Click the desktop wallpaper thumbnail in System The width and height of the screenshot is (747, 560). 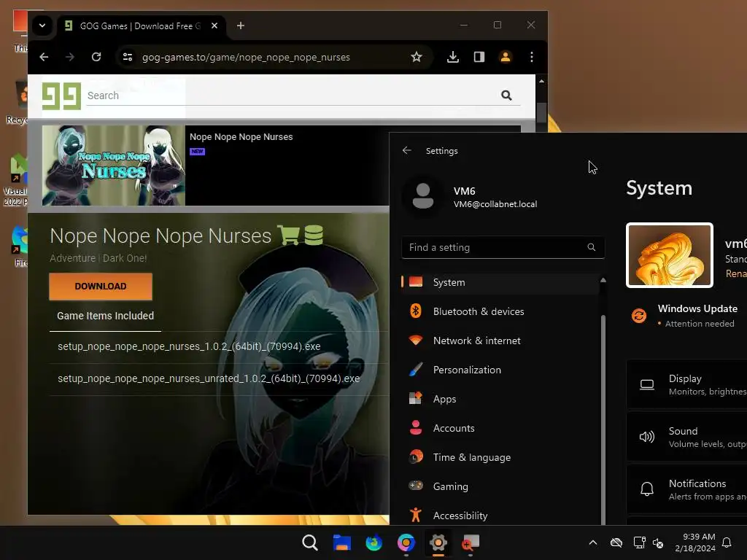click(x=670, y=255)
